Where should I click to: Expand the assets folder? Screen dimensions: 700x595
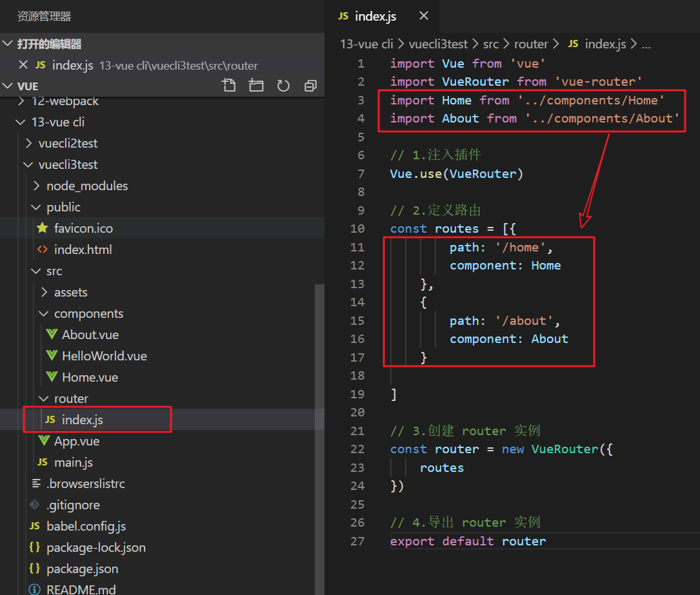point(70,292)
